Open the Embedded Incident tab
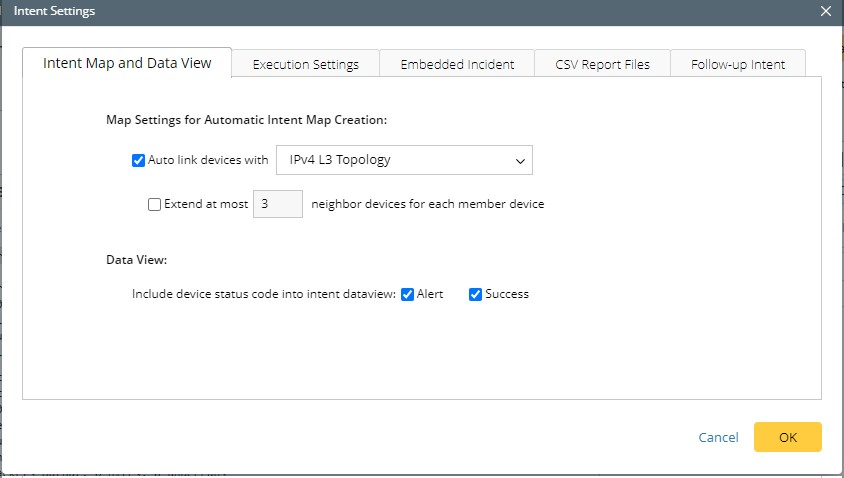 pyautogui.click(x=457, y=64)
